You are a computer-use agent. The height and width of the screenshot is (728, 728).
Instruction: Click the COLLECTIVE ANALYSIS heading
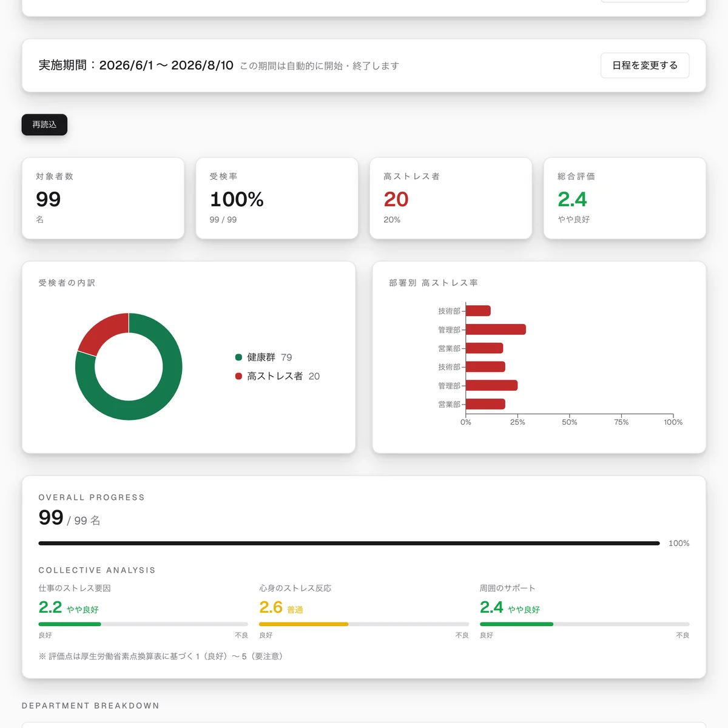click(x=97, y=570)
